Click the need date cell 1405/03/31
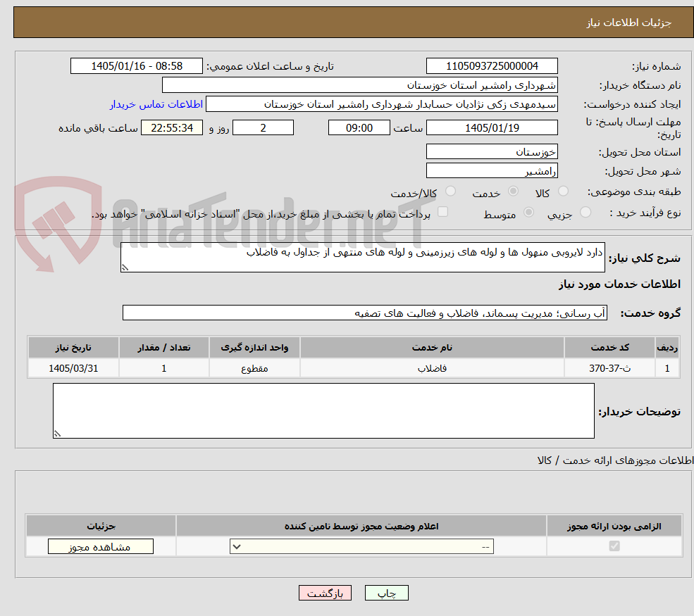Image resolution: width=694 pixels, height=616 pixels. click(x=73, y=368)
